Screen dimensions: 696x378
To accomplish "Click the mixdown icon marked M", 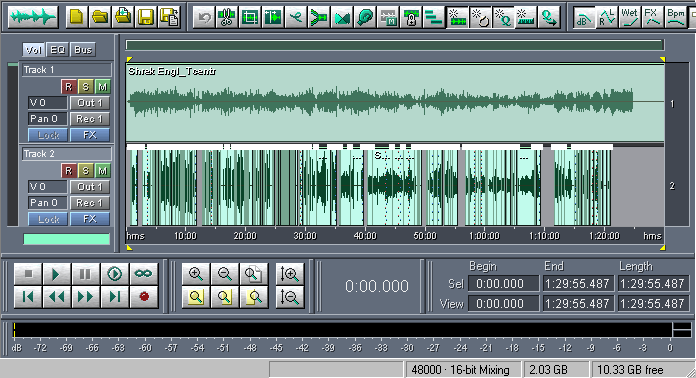I will (x=388, y=17).
